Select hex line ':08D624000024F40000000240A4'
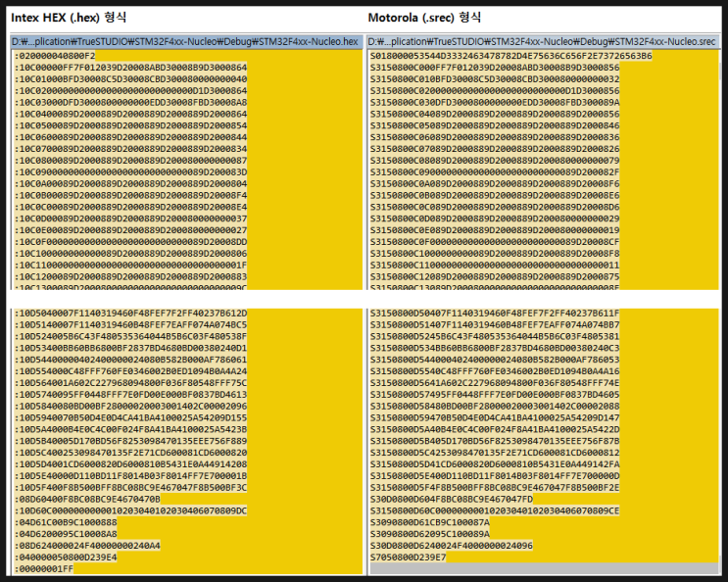 (x=87, y=546)
